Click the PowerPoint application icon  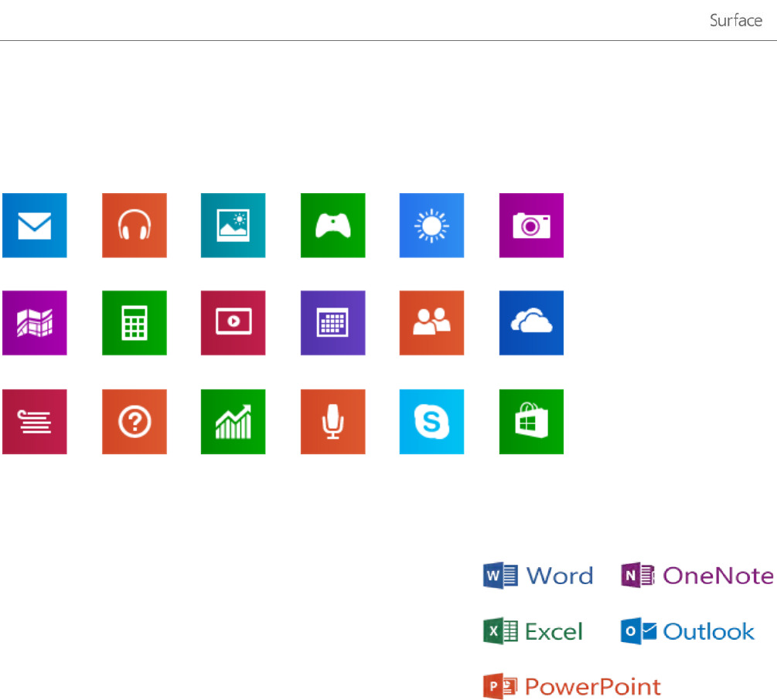click(x=500, y=686)
